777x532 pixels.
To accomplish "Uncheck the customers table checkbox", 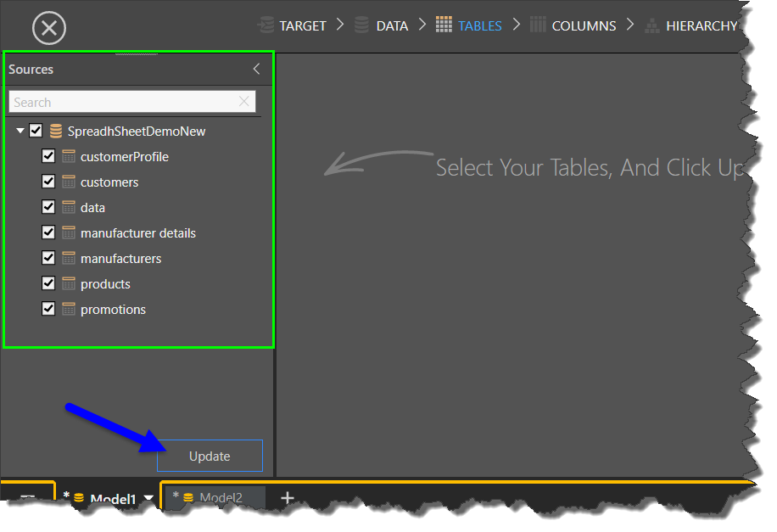I will click(48, 182).
